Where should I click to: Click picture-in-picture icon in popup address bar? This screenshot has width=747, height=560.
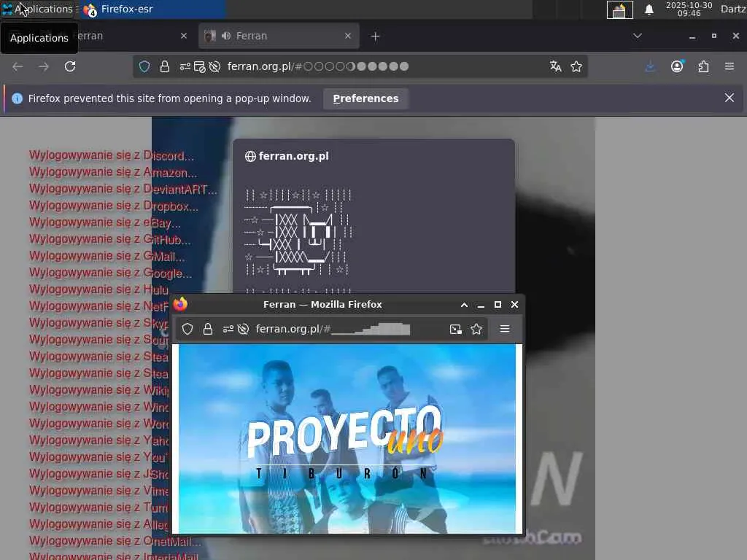455,329
